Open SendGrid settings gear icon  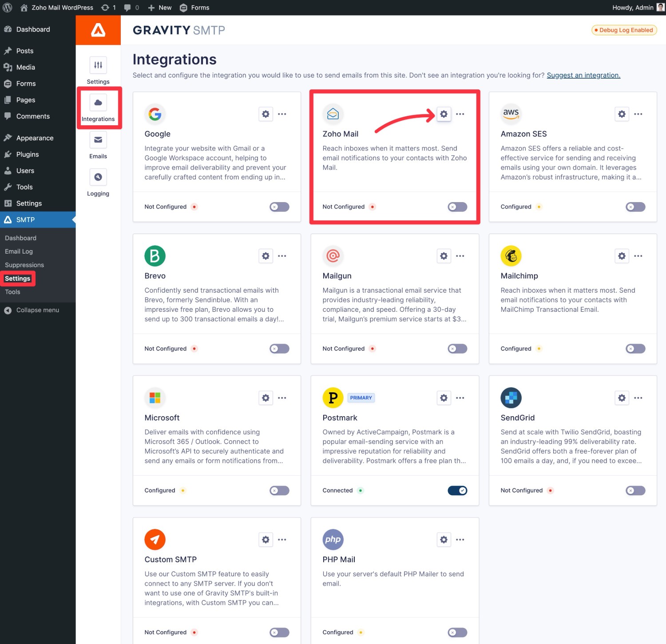pos(622,398)
